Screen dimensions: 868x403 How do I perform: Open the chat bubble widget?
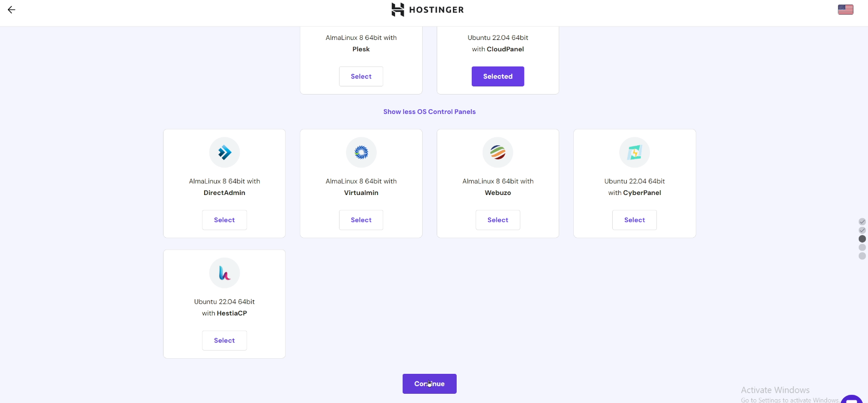pos(852,399)
